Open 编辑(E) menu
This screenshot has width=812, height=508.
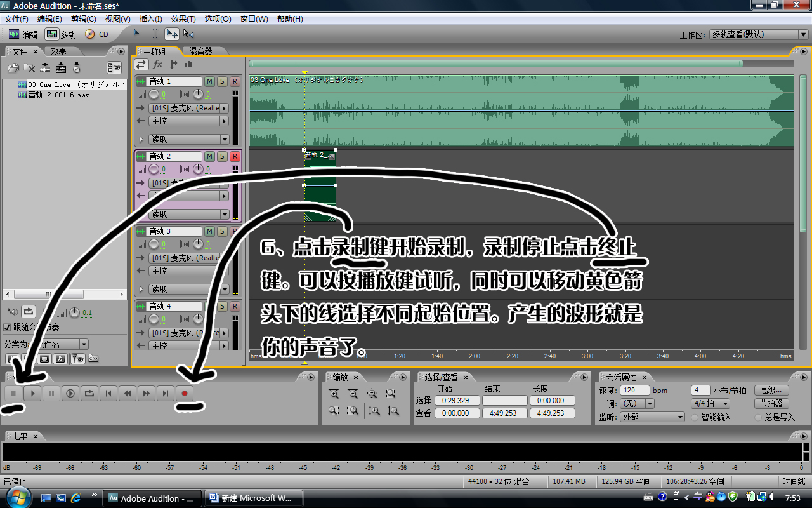(x=49, y=19)
